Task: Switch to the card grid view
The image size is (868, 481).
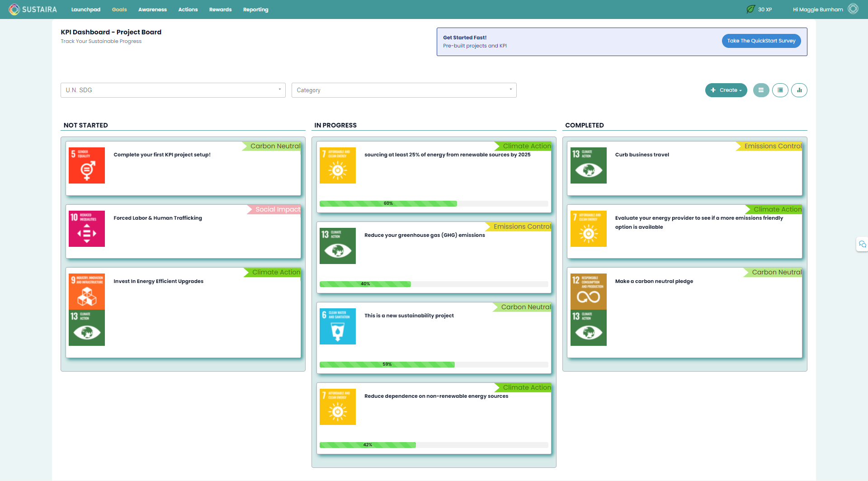Action: 761,90
